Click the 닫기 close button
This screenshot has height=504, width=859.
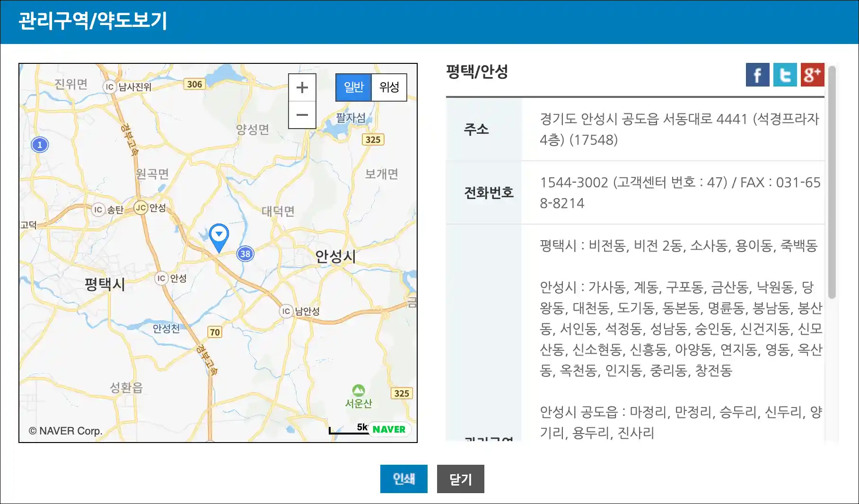461,479
